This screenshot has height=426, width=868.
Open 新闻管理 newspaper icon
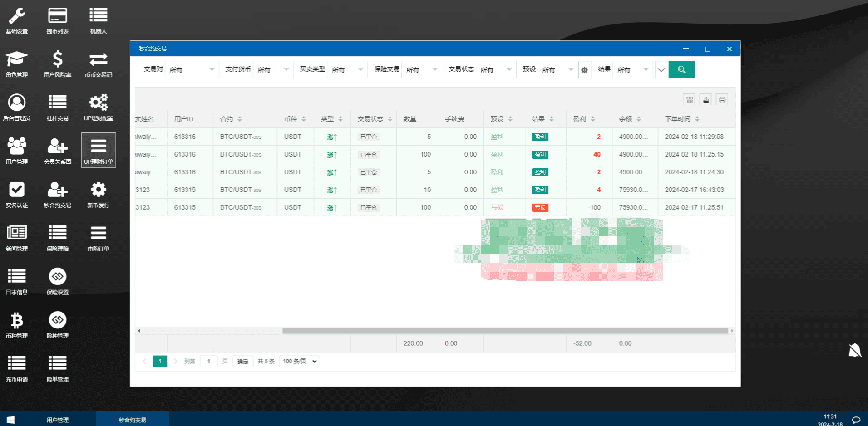click(x=17, y=233)
